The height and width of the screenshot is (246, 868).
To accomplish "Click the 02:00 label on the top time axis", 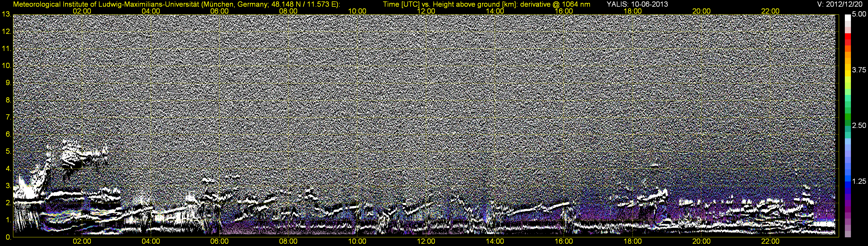I will pyautogui.click(x=82, y=11).
